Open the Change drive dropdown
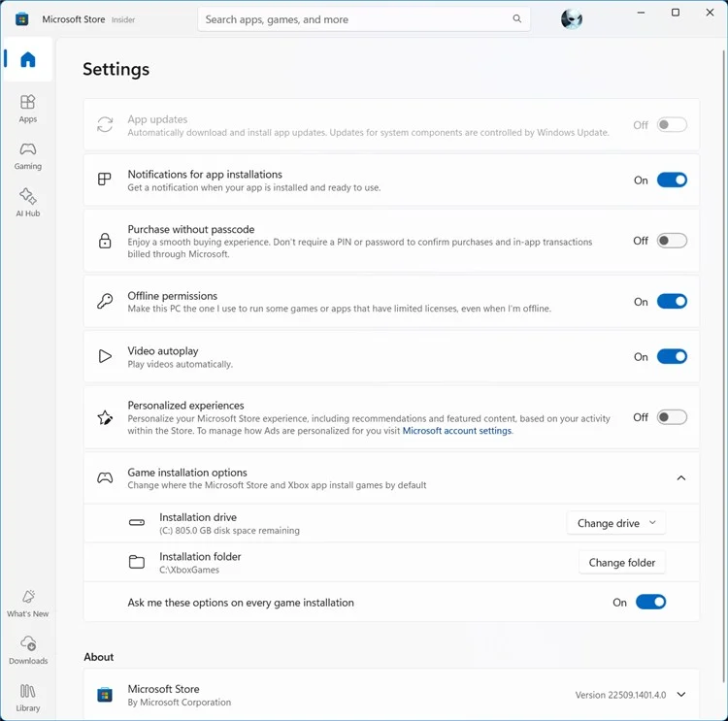 (616, 523)
